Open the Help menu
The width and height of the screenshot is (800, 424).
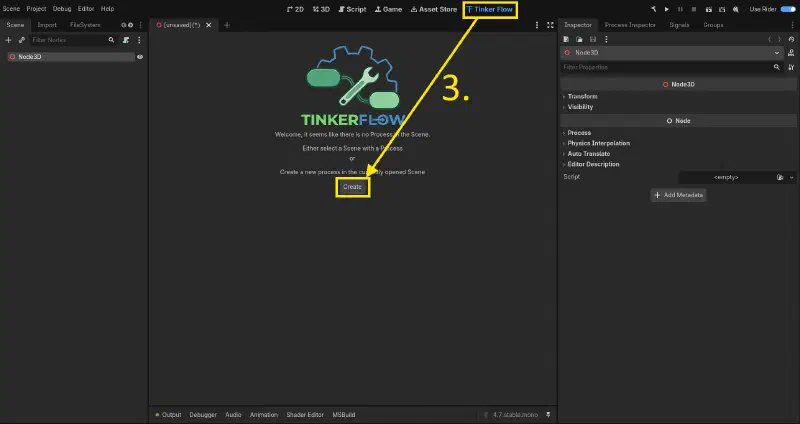(107, 9)
